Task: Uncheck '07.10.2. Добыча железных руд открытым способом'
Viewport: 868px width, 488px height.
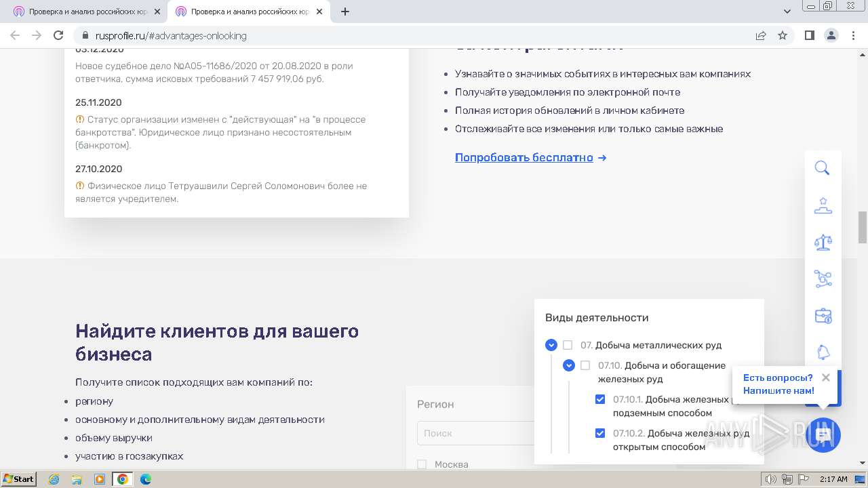Action: point(600,433)
